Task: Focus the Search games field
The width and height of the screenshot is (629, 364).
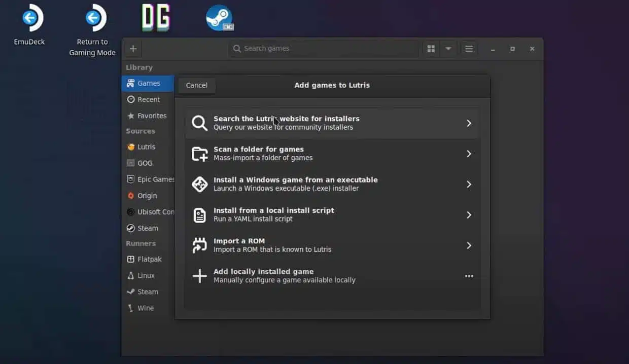Action: tap(323, 49)
